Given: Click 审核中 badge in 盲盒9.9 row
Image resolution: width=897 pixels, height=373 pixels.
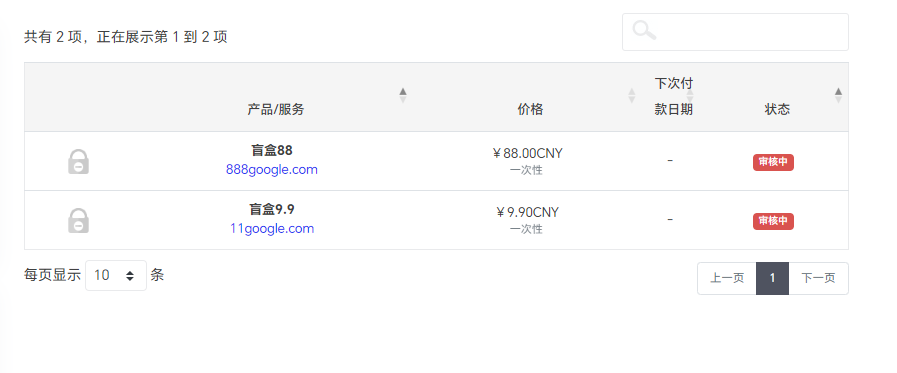Looking at the screenshot, I should point(773,221).
